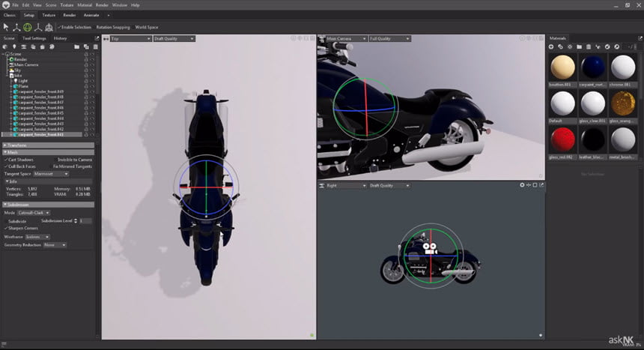Image resolution: width=644 pixels, height=350 pixels.
Task: Select the blue carpaint material sphere
Action: point(592,67)
